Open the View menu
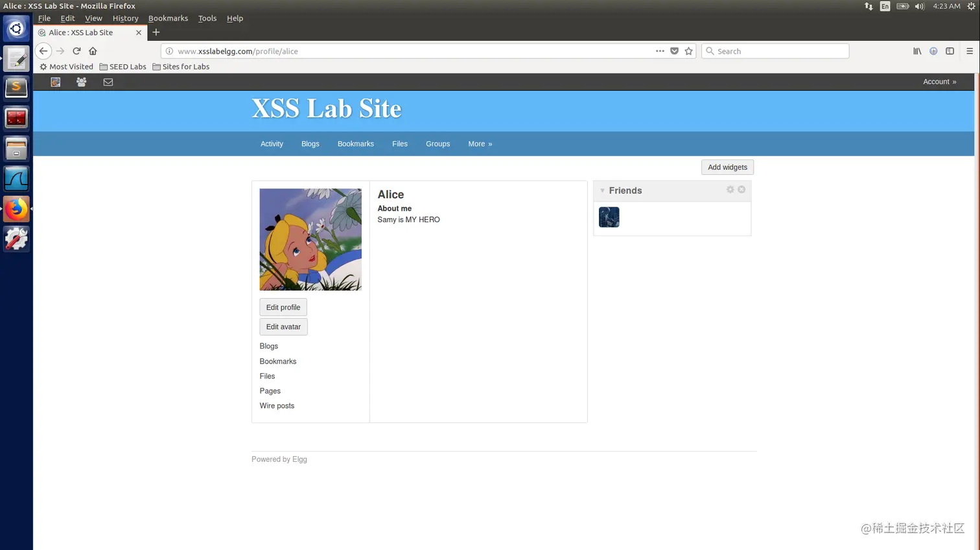This screenshot has width=980, height=550. click(93, 18)
